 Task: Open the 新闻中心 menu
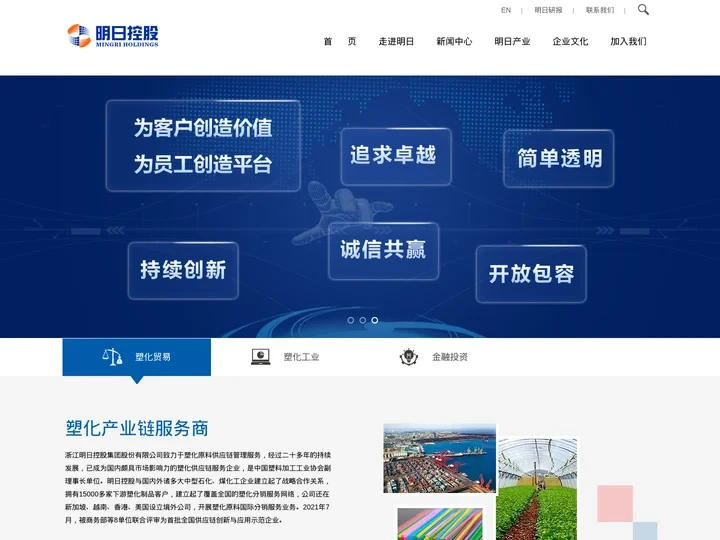[454, 41]
